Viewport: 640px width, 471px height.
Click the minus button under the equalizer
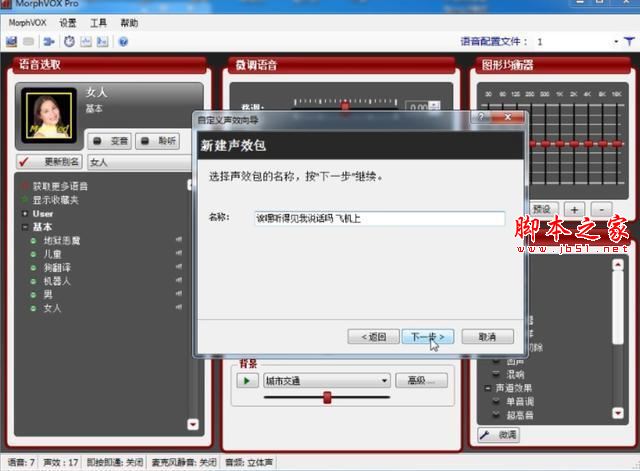[x=601, y=210]
